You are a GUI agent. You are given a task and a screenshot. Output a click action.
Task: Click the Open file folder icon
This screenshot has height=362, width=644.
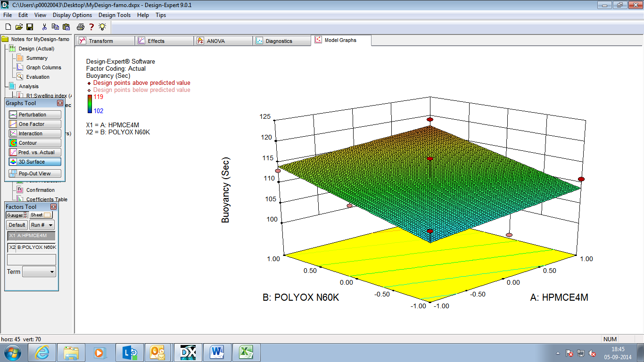19,27
